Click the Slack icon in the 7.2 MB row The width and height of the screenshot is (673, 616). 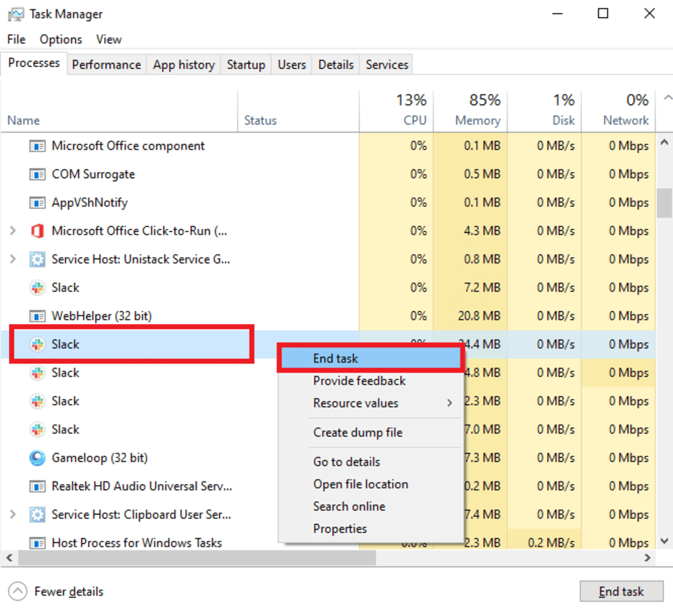[x=37, y=288]
